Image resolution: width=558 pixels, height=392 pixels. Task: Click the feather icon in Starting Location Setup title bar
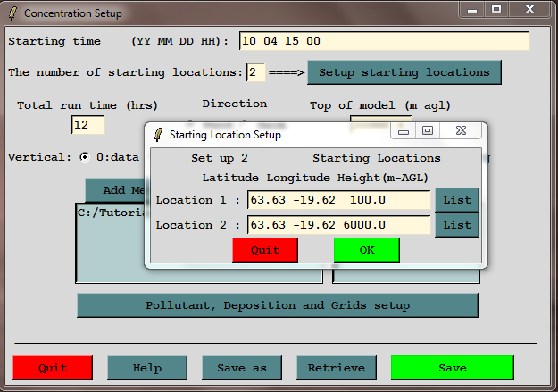tap(158, 135)
